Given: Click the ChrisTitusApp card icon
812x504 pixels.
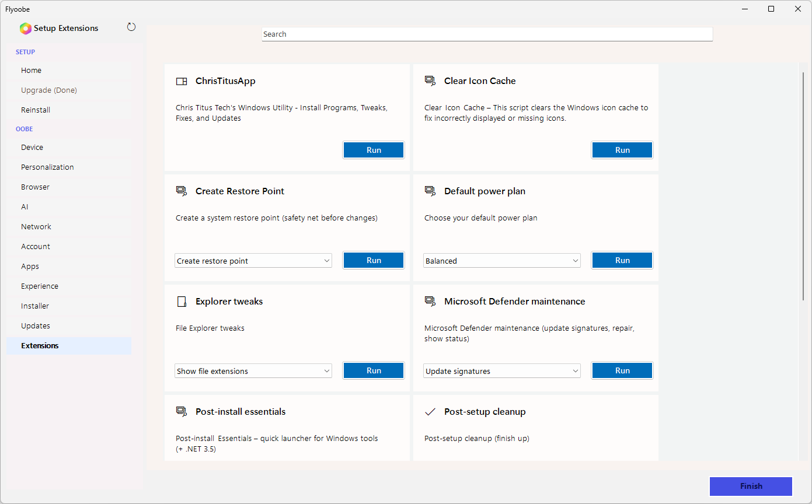Looking at the screenshot, I should [182, 81].
